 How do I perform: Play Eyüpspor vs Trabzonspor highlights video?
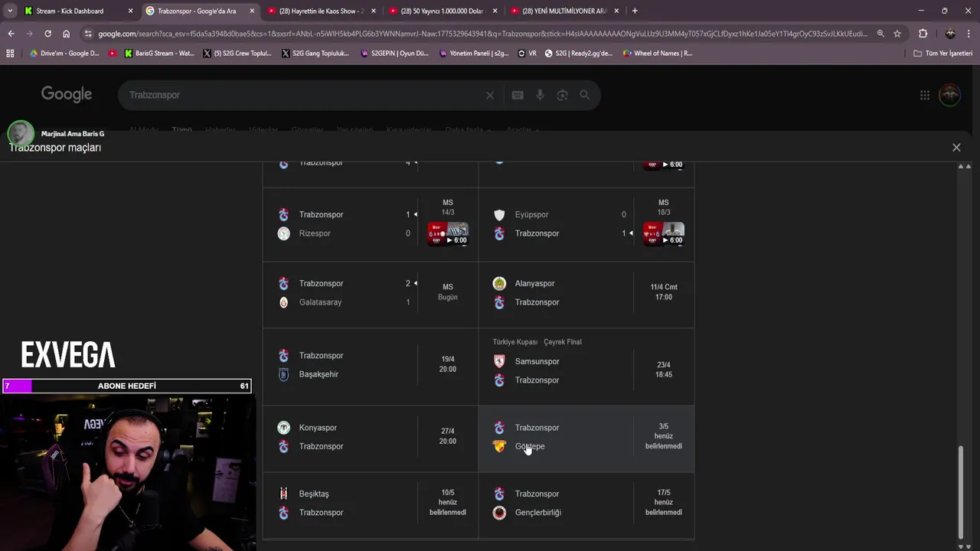pos(664,233)
